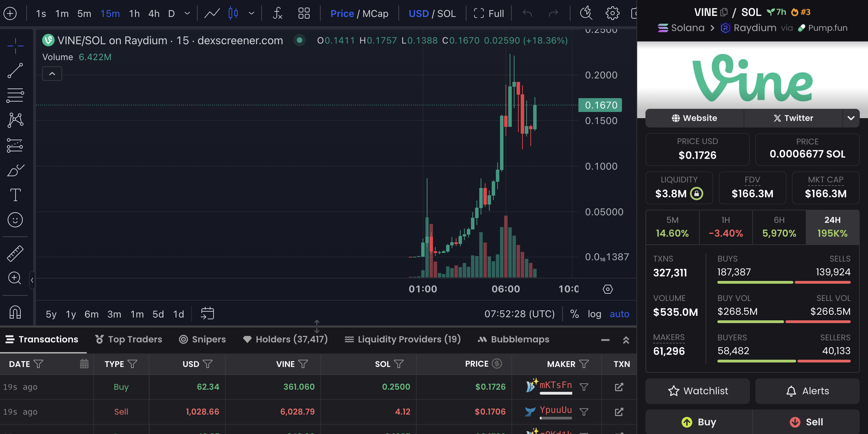Toggle the magnet mode icon

15,312
